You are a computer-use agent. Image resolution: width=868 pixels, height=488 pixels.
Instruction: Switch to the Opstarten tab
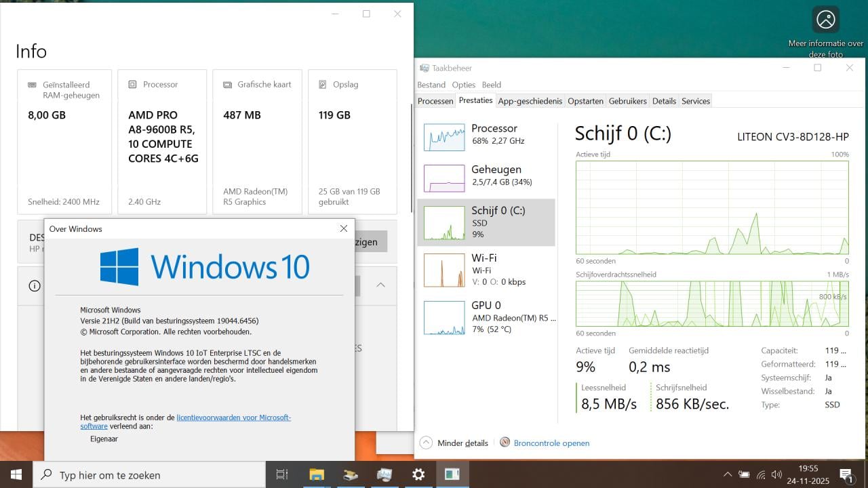click(x=585, y=101)
